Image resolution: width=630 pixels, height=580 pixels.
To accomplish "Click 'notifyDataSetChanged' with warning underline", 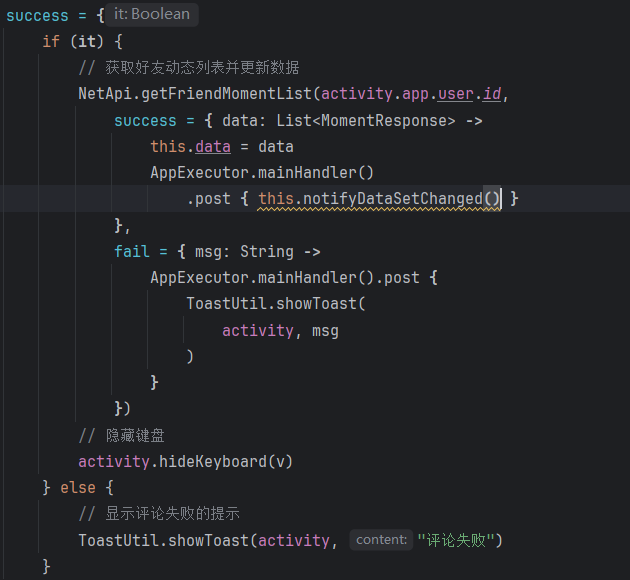I will coord(393,198).
